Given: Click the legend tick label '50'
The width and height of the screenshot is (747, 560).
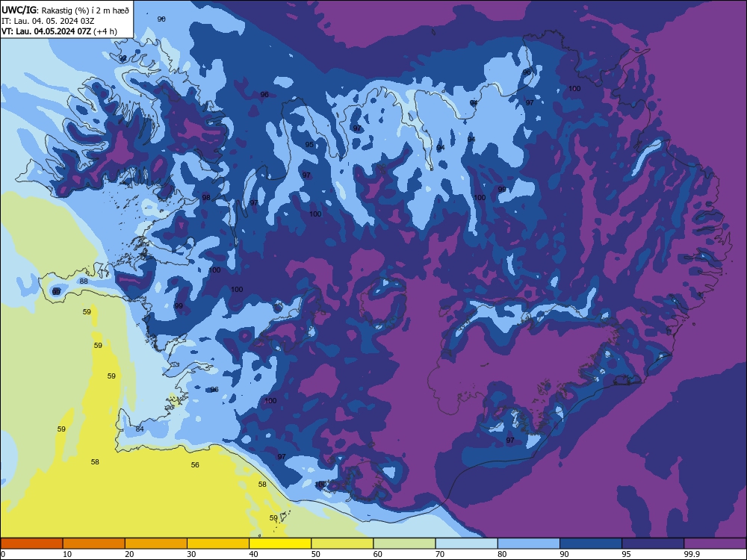Looking at the screenshot, I should pyautogui.click(x=316, y=554).
